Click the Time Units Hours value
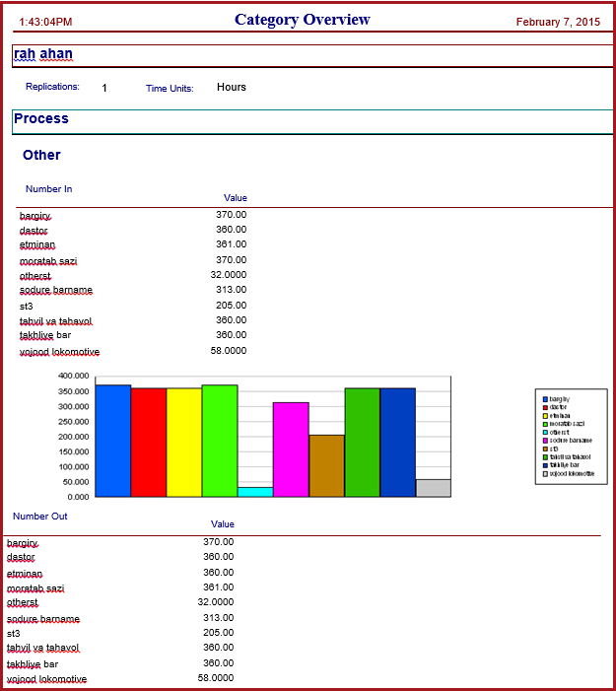Screen dimensions: 616x691 [x=232, y=88]
